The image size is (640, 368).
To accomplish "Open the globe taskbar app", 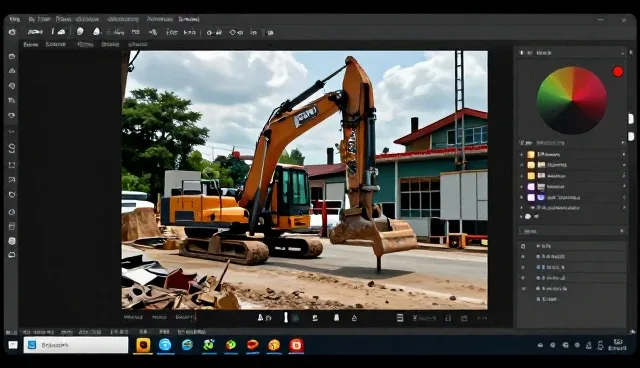I will click(187, 345).
